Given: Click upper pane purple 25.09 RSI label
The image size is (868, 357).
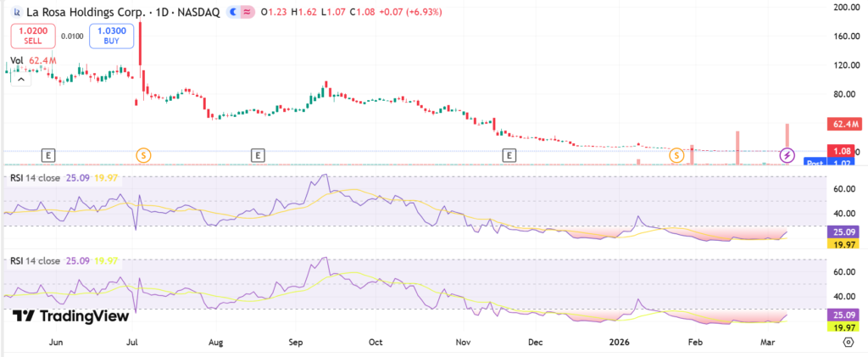Looking at the screenshot, I should pyautogui.click(x=843, y=232).
